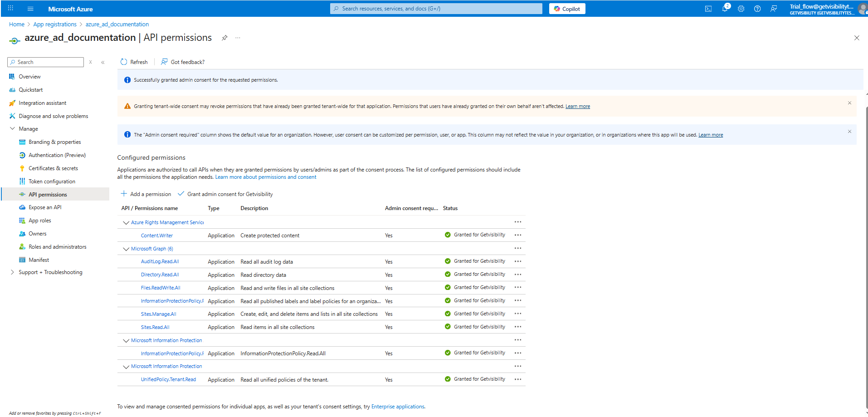Collapse the Manage section in sidebar
Viewport: 868px width, 417px height.
12,129
